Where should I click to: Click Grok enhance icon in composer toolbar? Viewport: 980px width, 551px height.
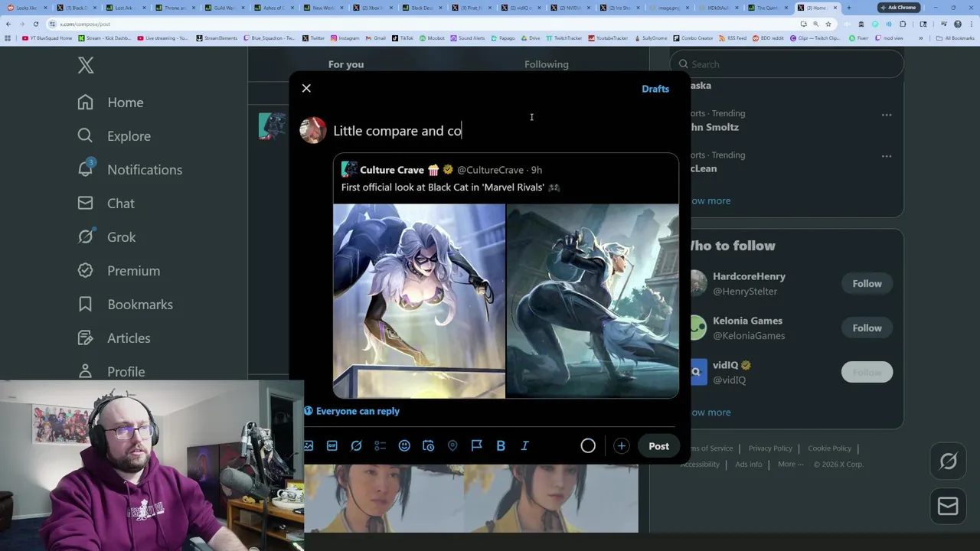point(356,446)
